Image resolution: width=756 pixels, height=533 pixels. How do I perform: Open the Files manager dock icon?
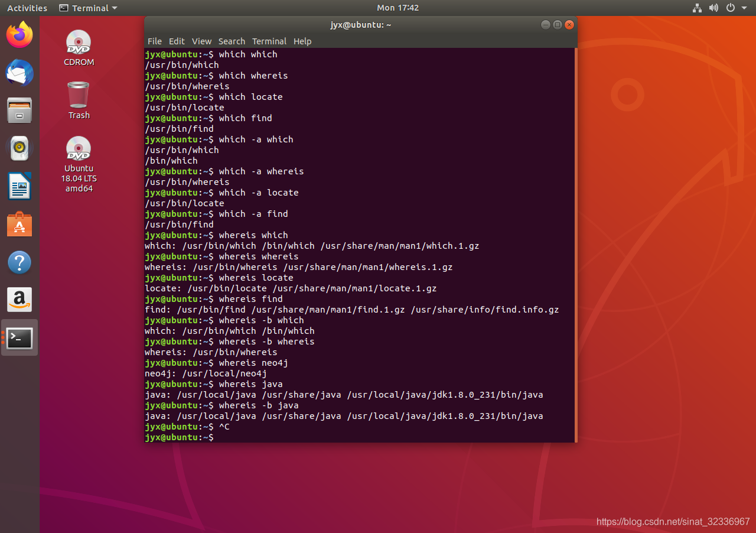tap(19, 110)
